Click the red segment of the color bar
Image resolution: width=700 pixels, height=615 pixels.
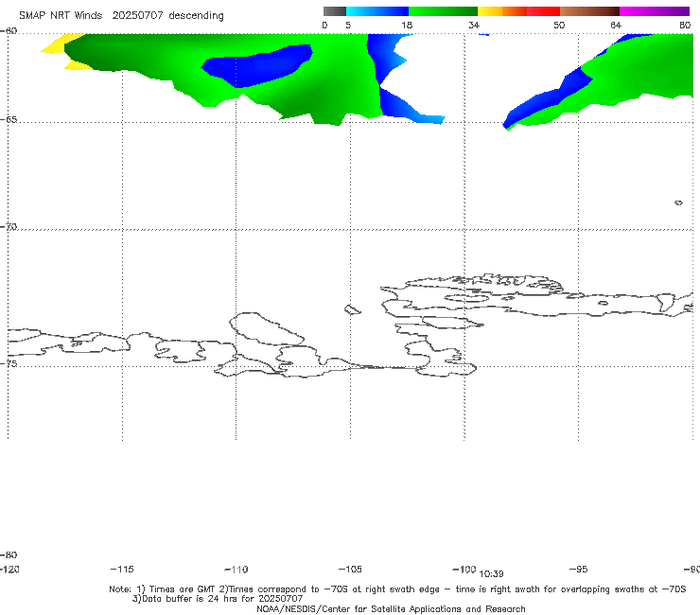pos(543,11)
